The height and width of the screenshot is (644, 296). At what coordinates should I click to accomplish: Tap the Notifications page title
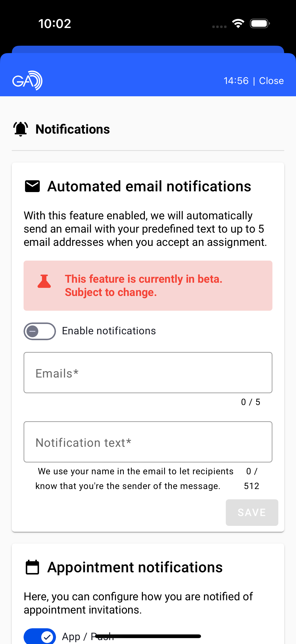coord(72,129)
